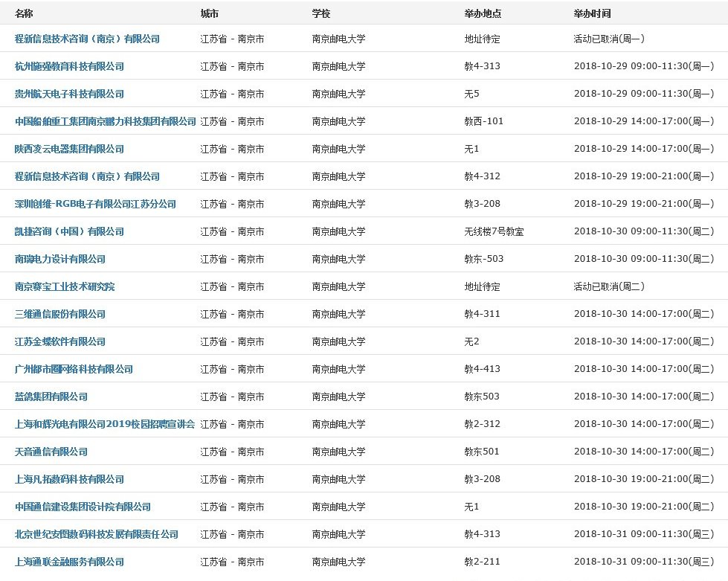Open 上海和辉光电有限公司2019校园招聘宣讲会 link

(105, 424)
